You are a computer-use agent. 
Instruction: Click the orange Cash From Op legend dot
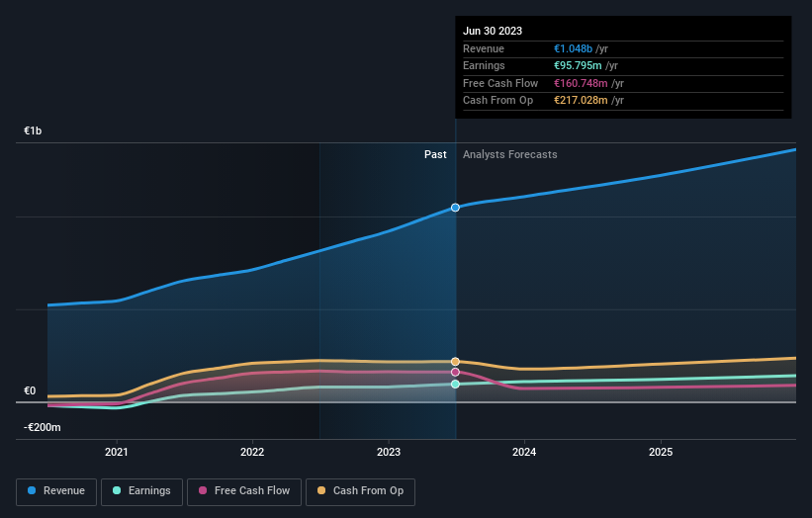click(x=321, y=490)
